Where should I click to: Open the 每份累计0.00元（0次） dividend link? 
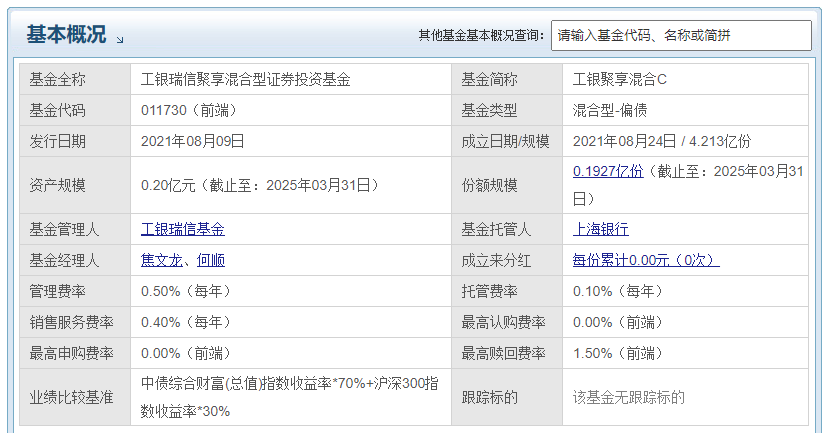[646, 260]
